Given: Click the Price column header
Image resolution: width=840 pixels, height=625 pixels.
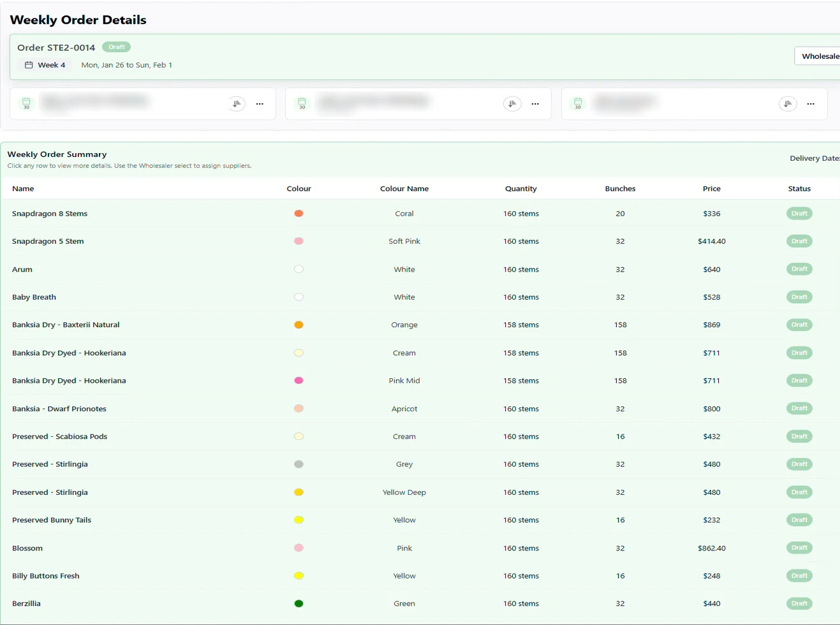Looking at the screenshot, I should click(x=712, y=189).
